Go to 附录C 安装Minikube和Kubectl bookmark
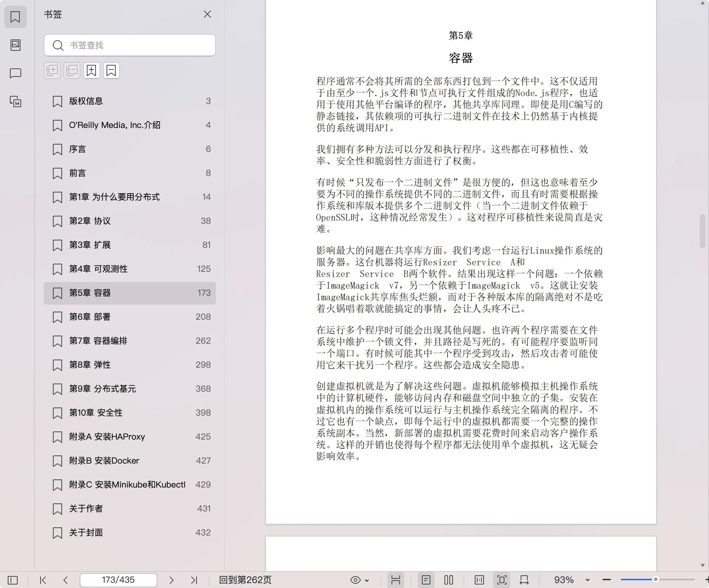Image resolution: width=709 pixels, height=588 pixels. pyautogui.click(x=130, y=485)
